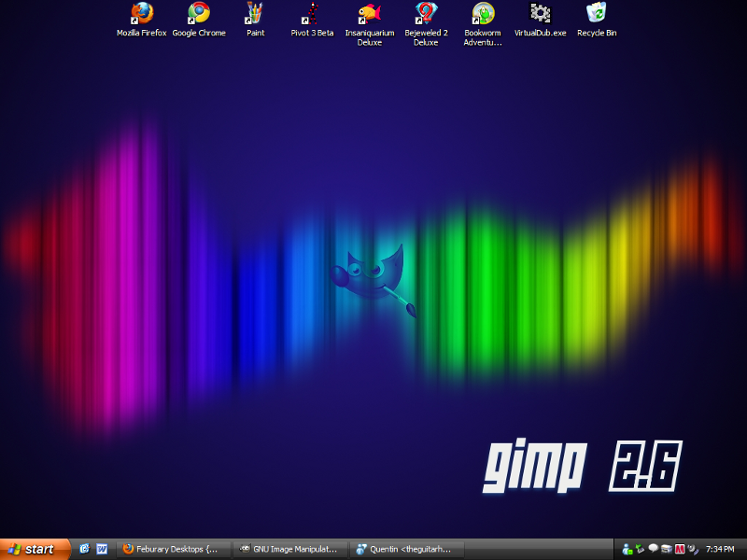
Task: Open Bejeweled 2 Deluxe
Action: [x=427, y=17]
